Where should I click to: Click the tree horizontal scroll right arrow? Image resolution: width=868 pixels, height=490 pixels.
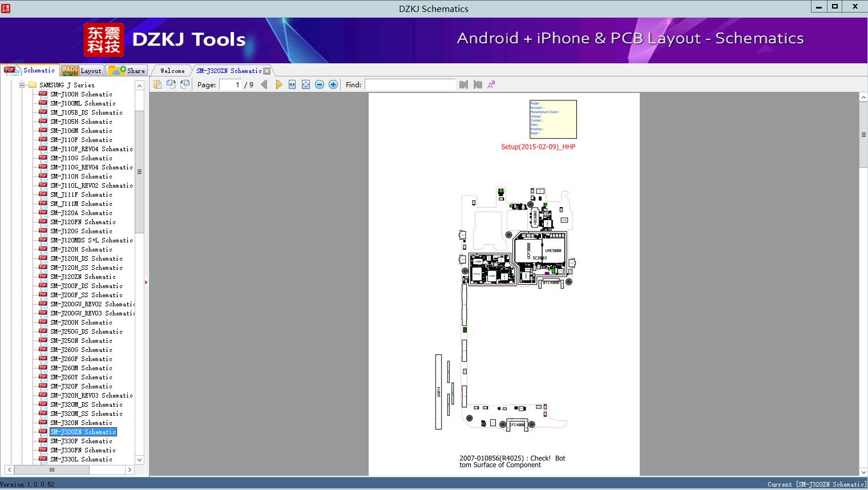[130, 470]
